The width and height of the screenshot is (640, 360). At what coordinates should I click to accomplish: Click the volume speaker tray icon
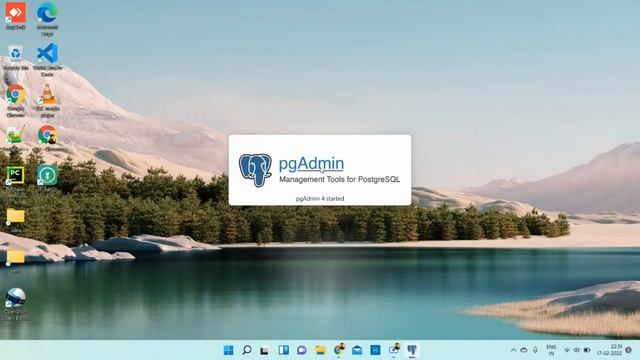coord(576,350)
